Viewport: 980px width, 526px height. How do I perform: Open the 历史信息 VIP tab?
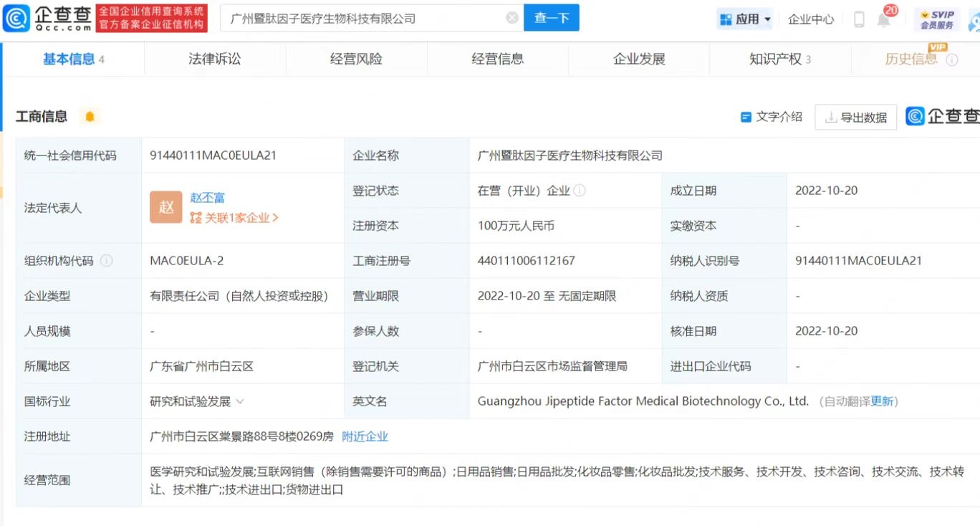pos(911,59)
